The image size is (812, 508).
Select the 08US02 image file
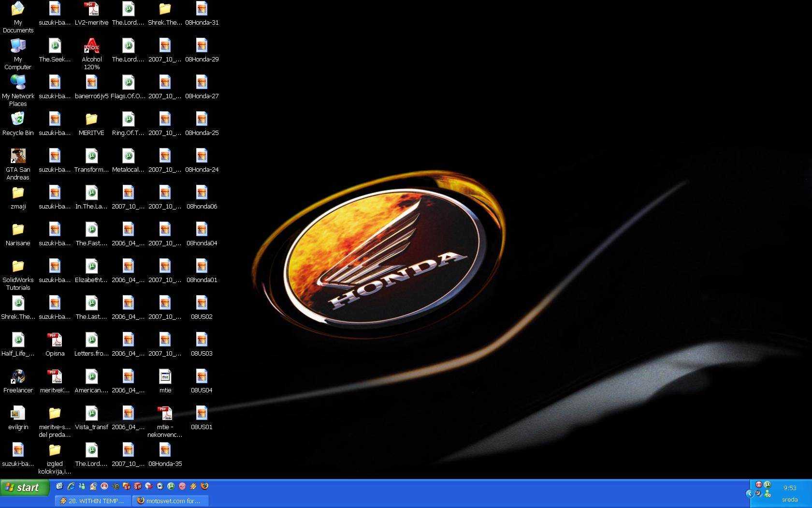click(x=202, y=308)
